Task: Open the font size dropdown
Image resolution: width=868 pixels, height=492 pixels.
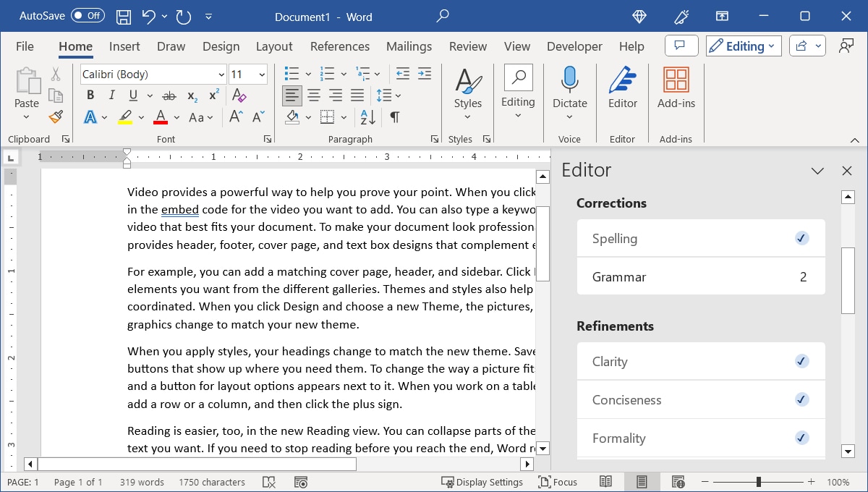Action: [262, 74]
